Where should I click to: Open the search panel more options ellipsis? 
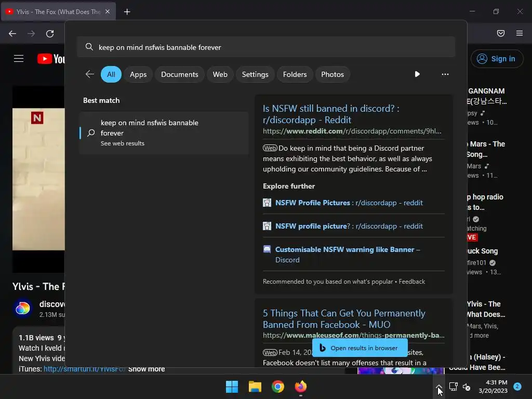click(x=445, y=74)
